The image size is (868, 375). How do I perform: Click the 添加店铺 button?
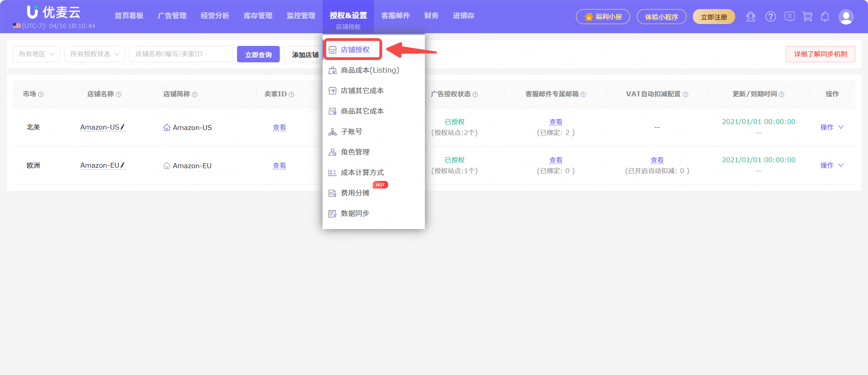click(x=303, y=54)
